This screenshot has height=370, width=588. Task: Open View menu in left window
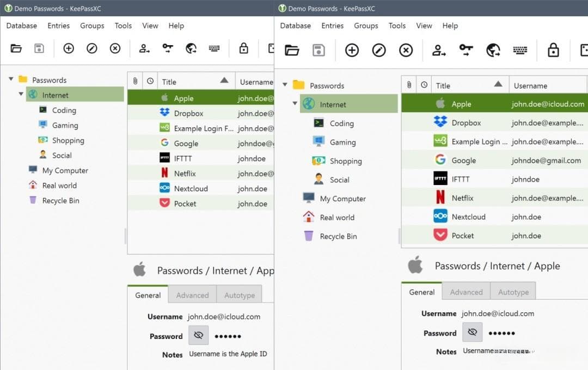(x=150, y=26)
